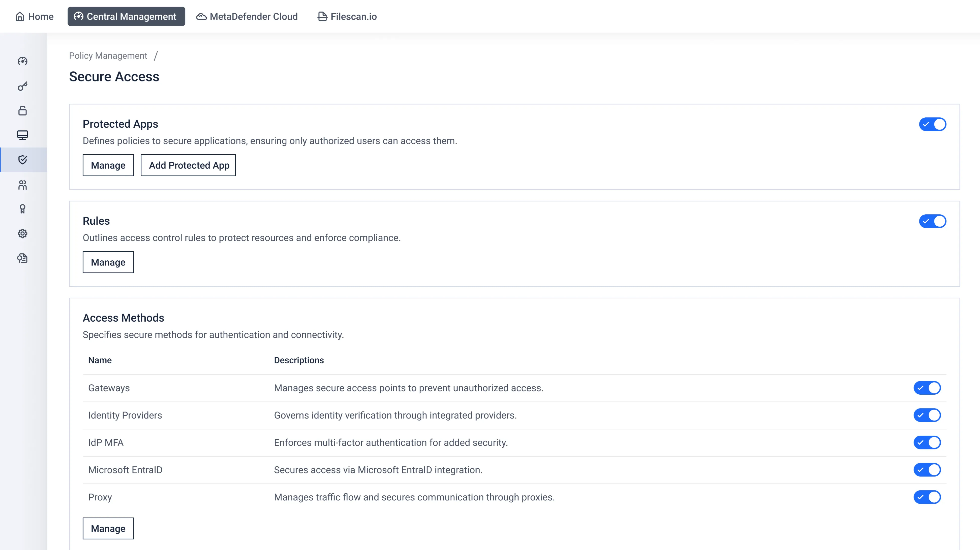Click the award ribbon sidebar icon
Viewport: 980px width, 550px height.
pyautogui.click(x=22, y=209)
